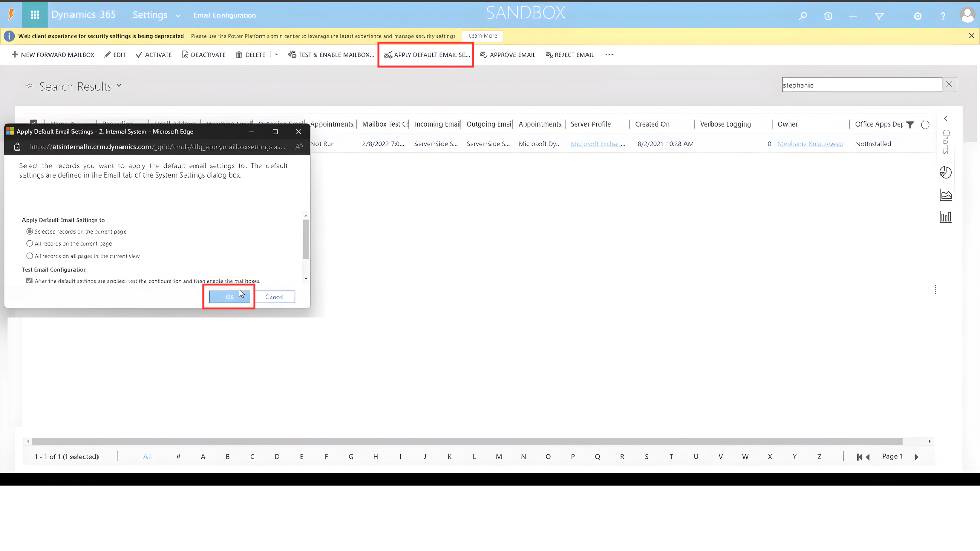Select the bar chart icon
This screenshot has width=980, height=551.
coord(945,217)
